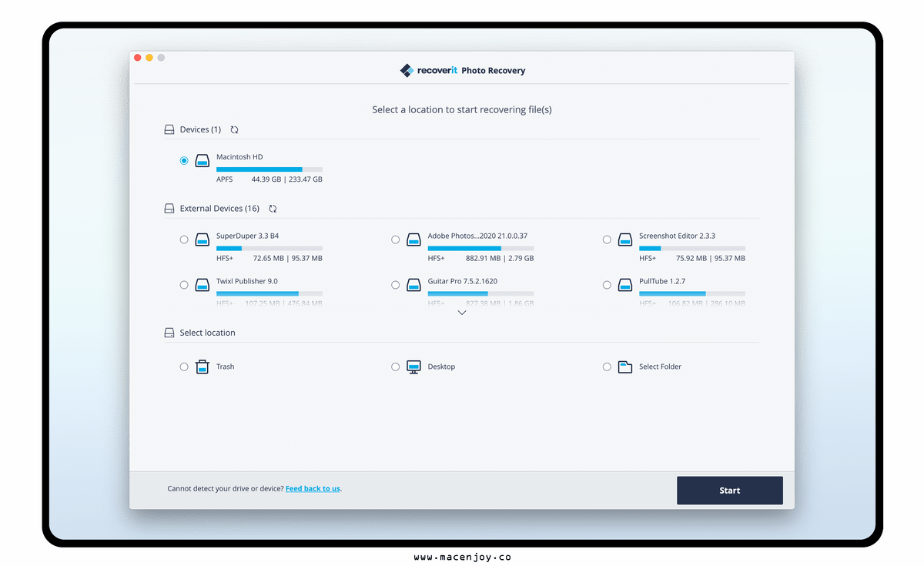Click the Screenshot Editor 2.3.3 label
924x566 pixels.
[677, 236]
